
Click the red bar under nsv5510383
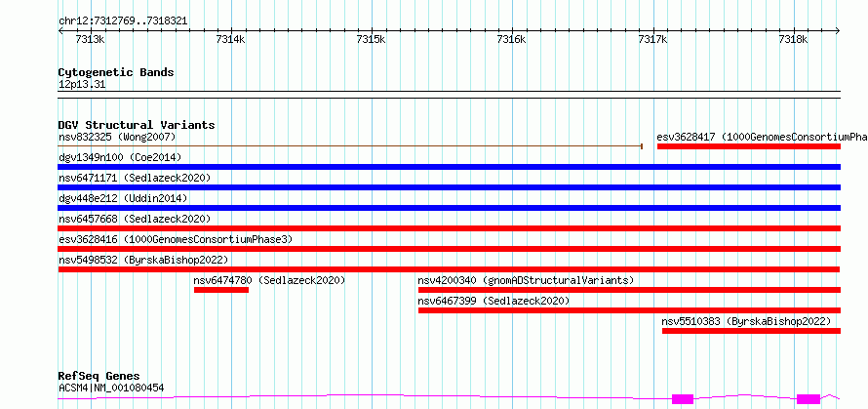tap(751, 331)
